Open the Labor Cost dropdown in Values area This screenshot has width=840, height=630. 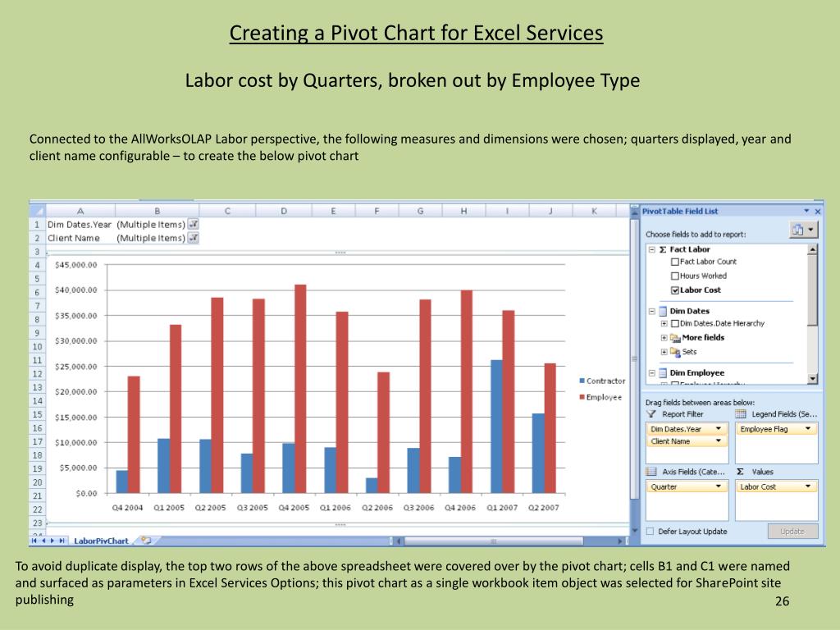point(808,486)
